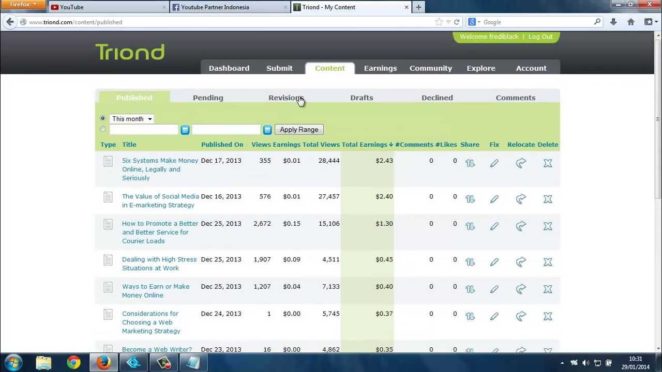Share Dealing with High Stress article

470,262
